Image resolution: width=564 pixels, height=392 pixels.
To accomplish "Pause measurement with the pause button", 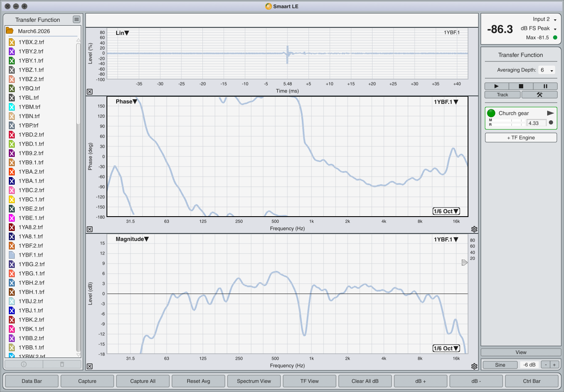I will [x=545, y=86].
